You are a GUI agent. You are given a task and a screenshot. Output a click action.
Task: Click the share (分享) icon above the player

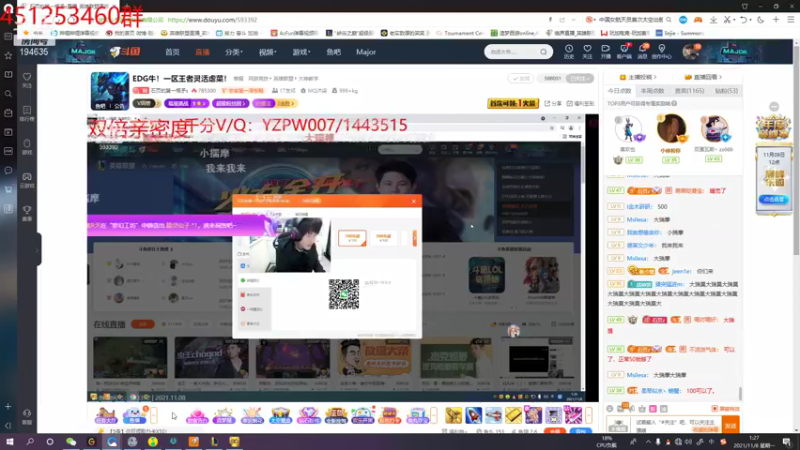pyautogui.click(x=551, y=104)
